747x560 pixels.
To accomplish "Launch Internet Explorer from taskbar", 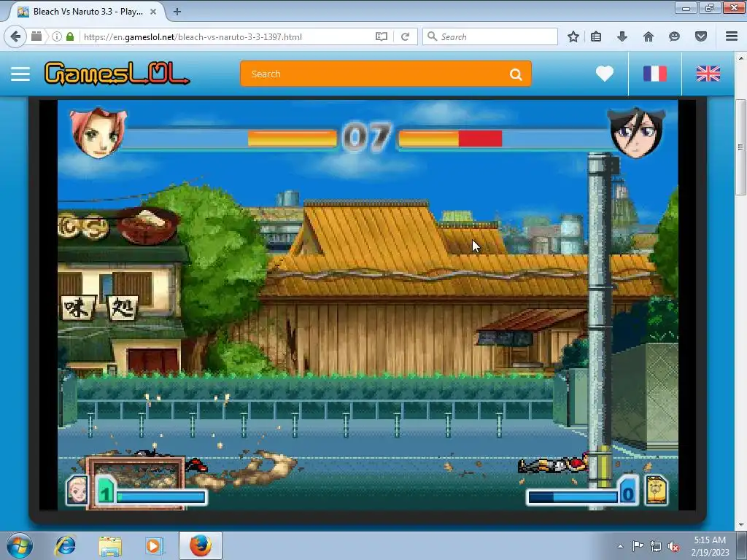I will point(65,545).
